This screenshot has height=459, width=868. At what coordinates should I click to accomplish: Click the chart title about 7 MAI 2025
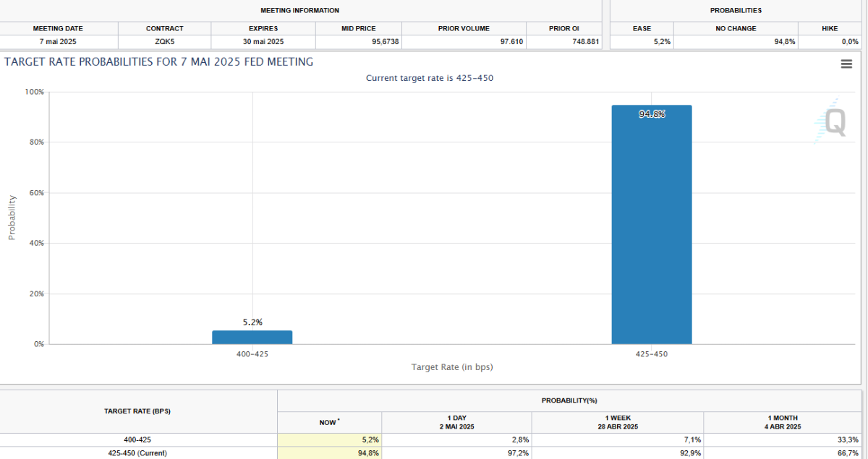pos(159,62)
